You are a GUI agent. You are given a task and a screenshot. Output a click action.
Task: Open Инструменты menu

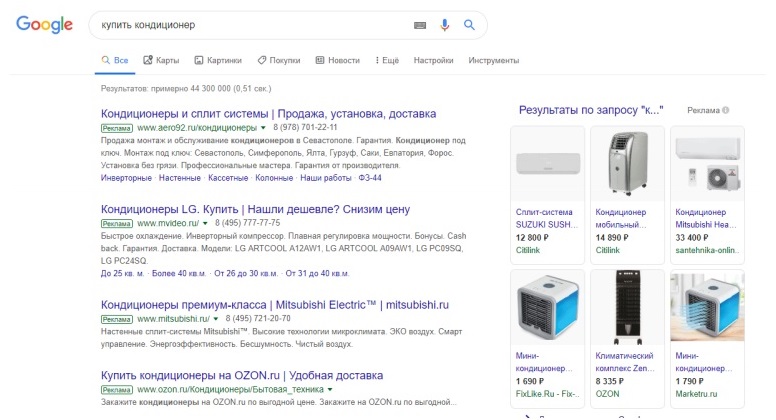tap(494, 60)
